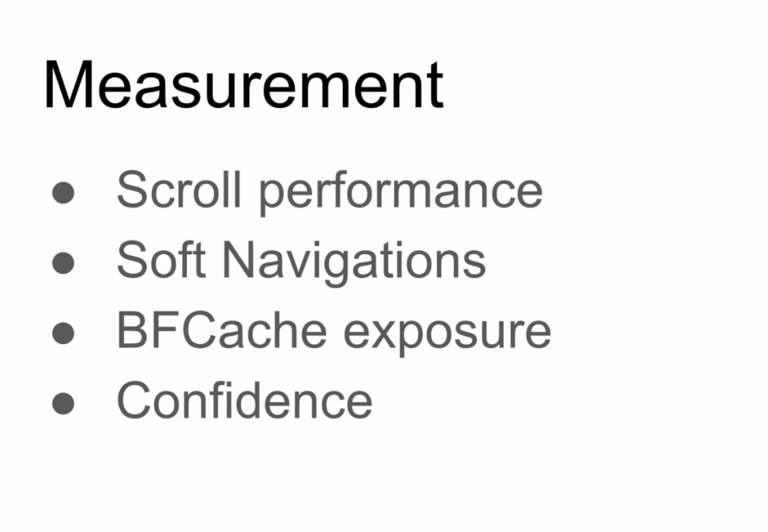Image resolution: width=768 pixels, height=532 pixels.
Task: Click the word Scroll in first bullet
Action: pyautogui.click(x=178, y=189)
